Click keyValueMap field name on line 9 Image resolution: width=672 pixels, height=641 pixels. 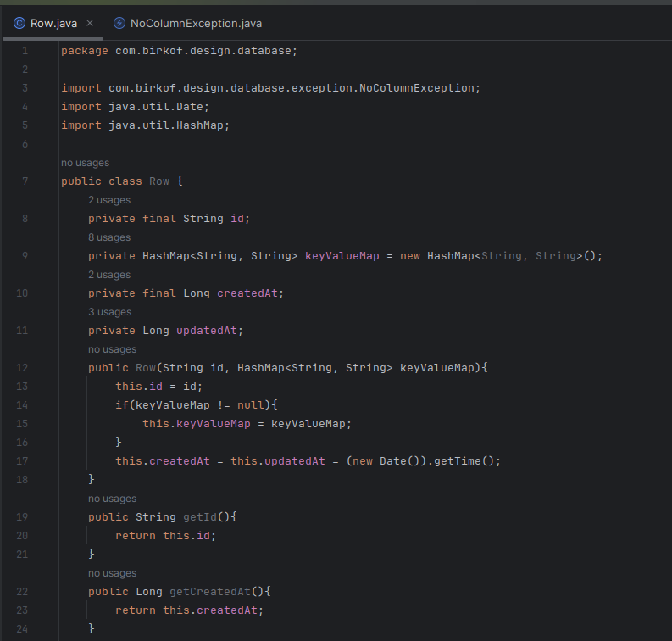click(x=342, y=256)
